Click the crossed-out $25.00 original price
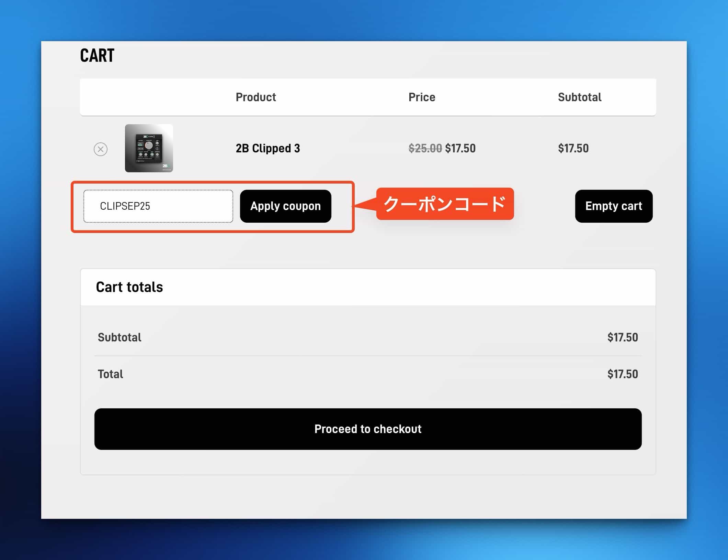The width and height of the screenshot is (728, 560). [425, 148]
